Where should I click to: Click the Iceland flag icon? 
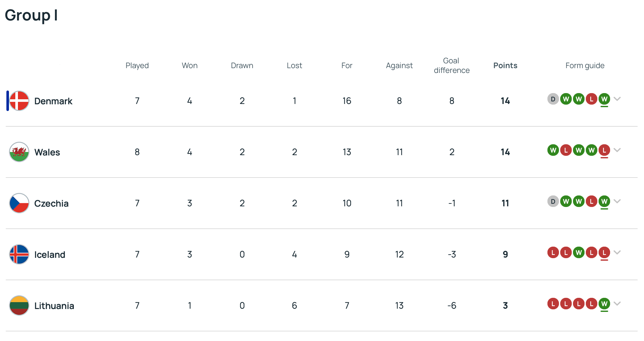coord(19,254)
